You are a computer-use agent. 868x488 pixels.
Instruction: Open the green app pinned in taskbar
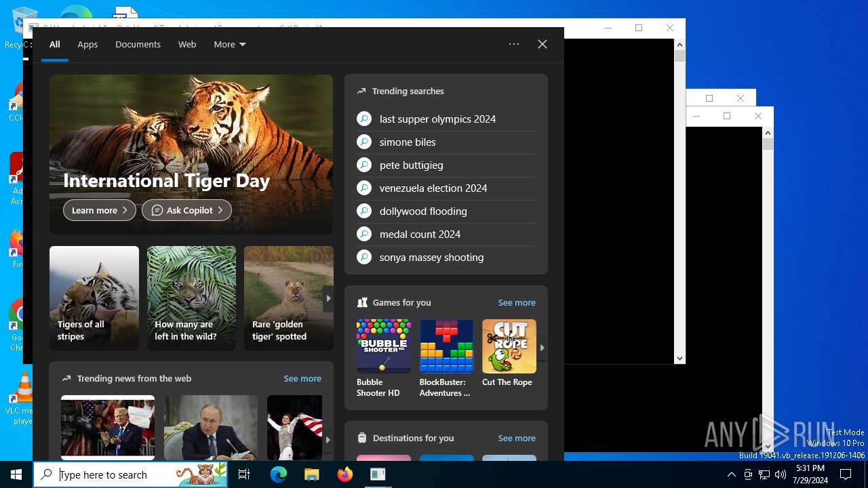coord(378,474)
